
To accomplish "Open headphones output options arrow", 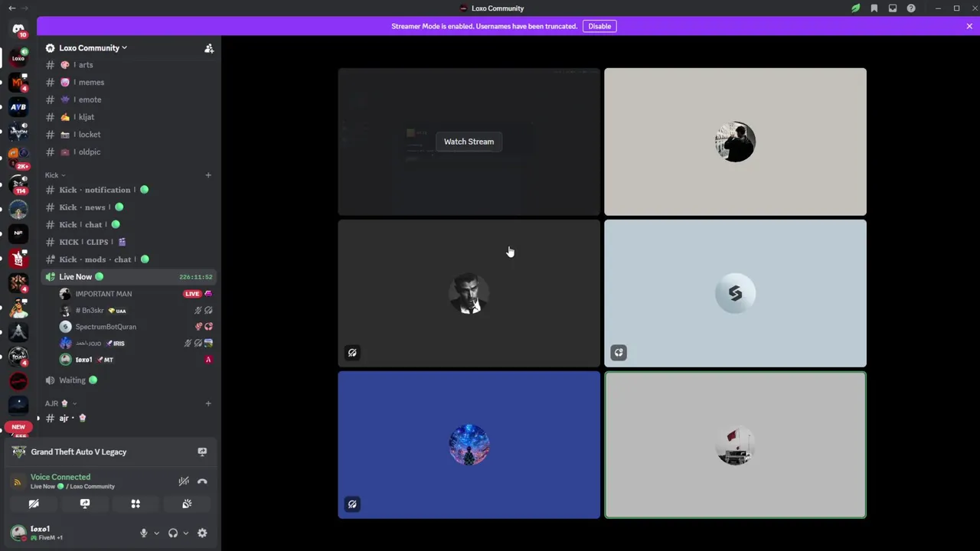I will tap(185, 533).
